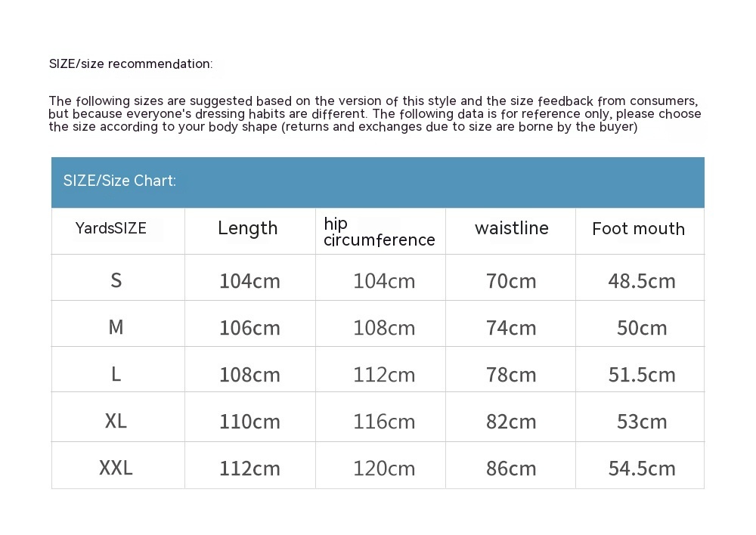Screen dimensions: 756x535
Task: Select the Length column header
Action: [248, 228]
